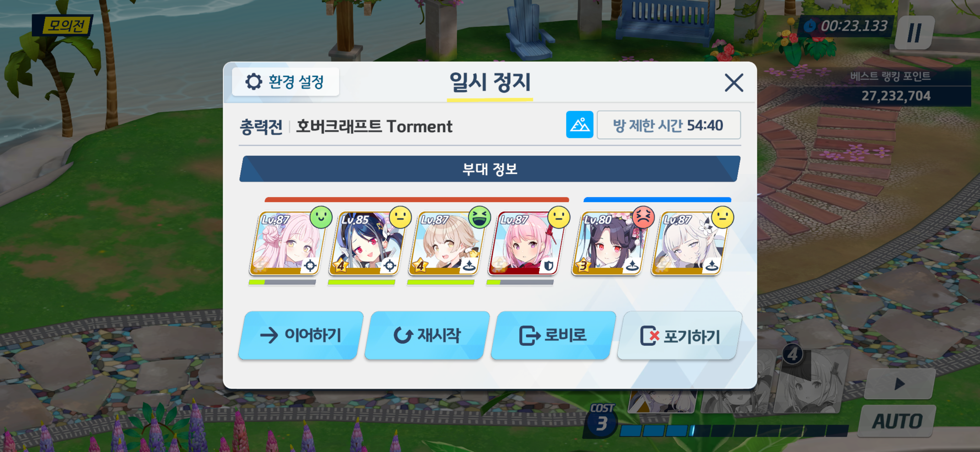
Task: Click 이어하기 to resume battle
Action: [x=300, y=335]
